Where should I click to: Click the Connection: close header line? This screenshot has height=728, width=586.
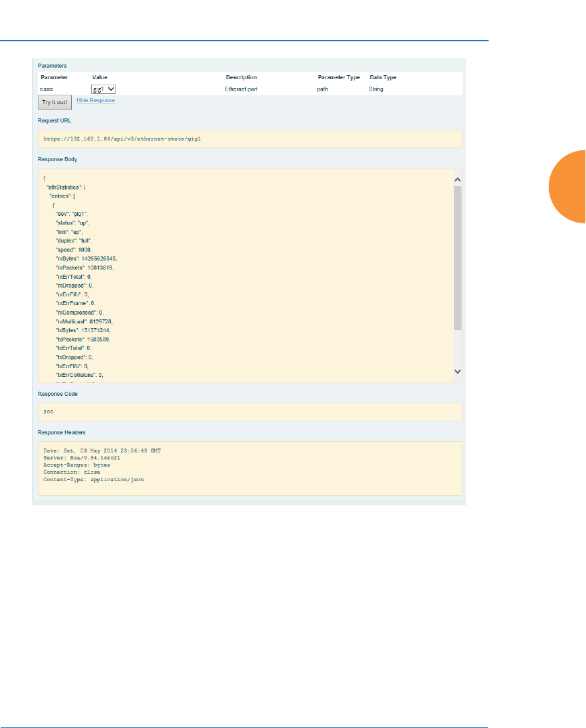click(72, 472)
